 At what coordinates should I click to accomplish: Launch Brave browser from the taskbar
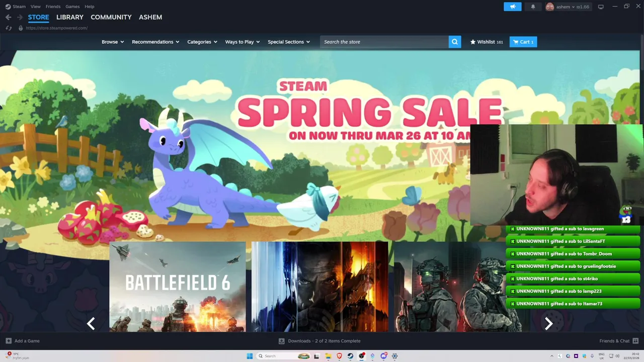tap(339, 356)
